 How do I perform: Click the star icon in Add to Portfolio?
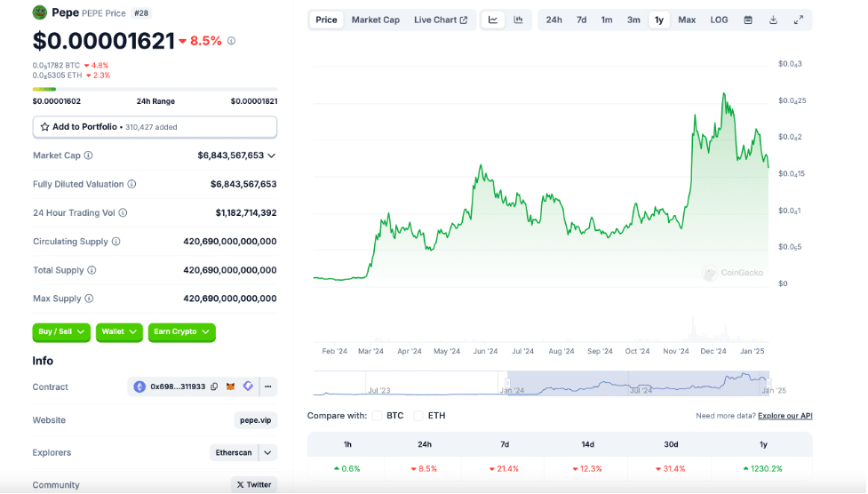44,127
